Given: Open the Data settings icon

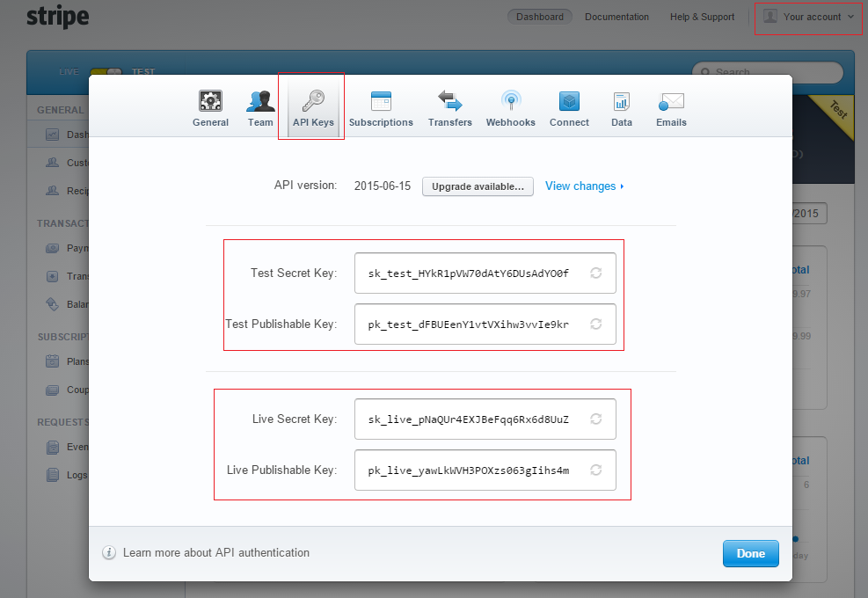Looking at the screenshot, I should [x=622, y=101].
